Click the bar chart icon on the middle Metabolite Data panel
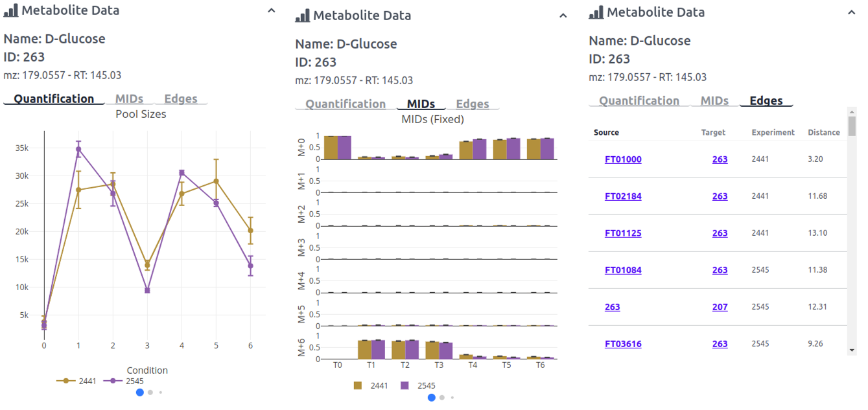Screen dimensions: 868x410 click(x=302, y=15)
